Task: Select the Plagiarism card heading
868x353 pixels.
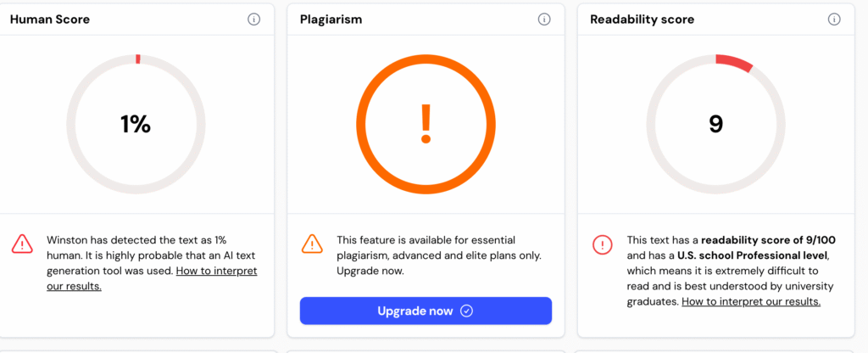Action: point(331,20)
